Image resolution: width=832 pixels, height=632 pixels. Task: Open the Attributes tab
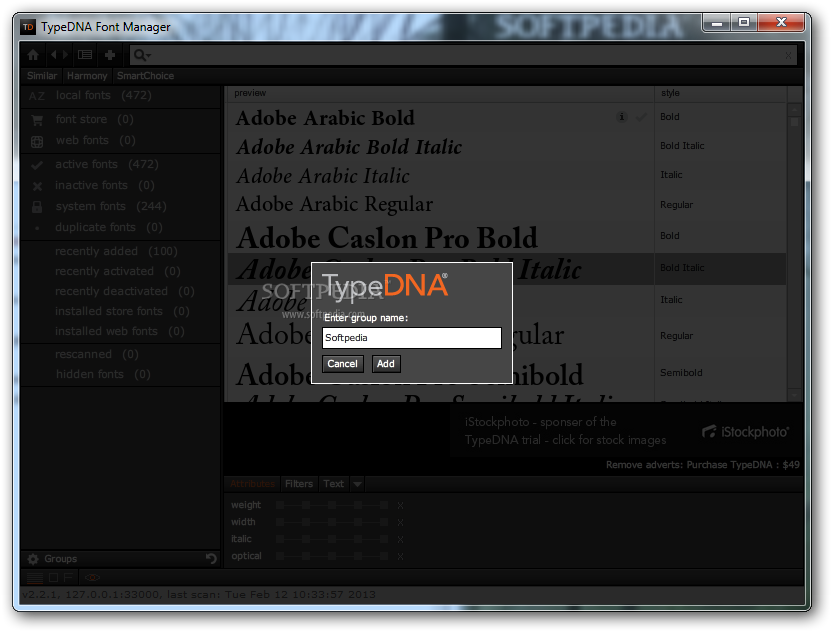[253, 484]
